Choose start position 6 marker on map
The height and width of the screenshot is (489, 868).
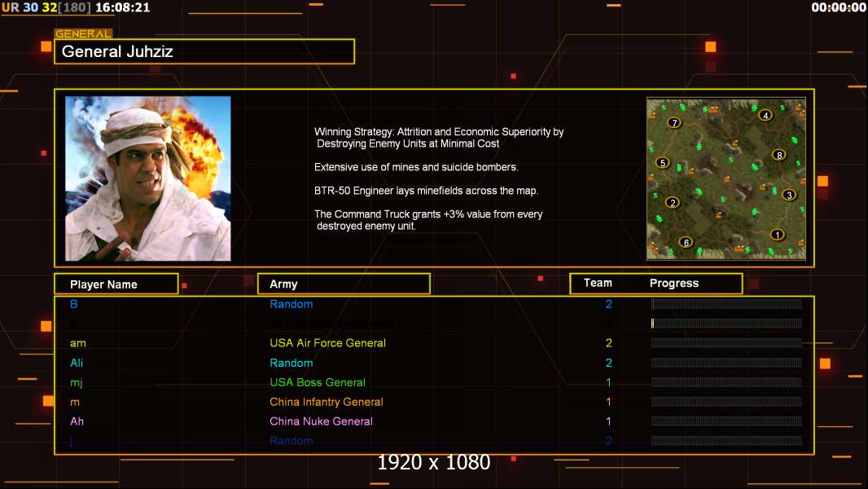(x=686, y=242)
